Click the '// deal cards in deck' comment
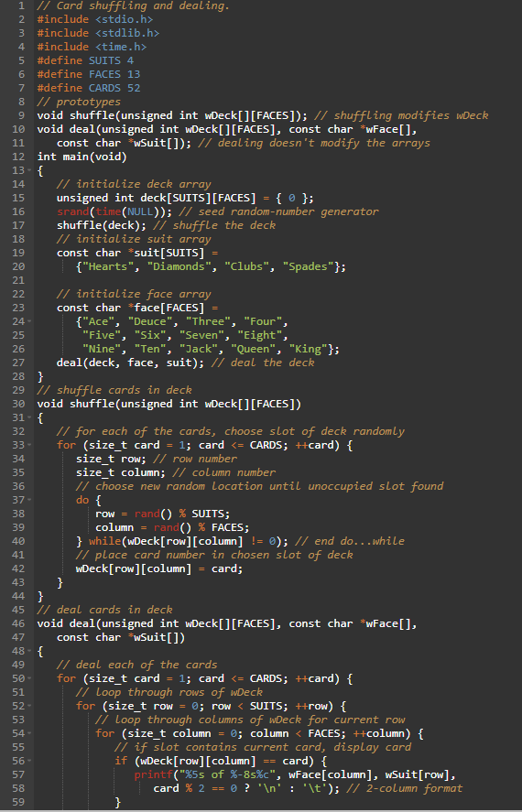The width and height of the screenshot is (522, 812). 104,610
